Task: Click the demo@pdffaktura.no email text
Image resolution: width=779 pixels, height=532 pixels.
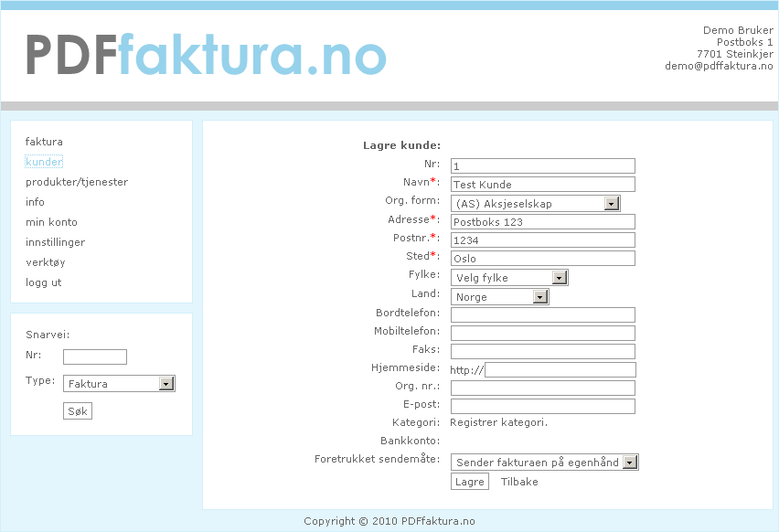Action: [x=719, y=66]
